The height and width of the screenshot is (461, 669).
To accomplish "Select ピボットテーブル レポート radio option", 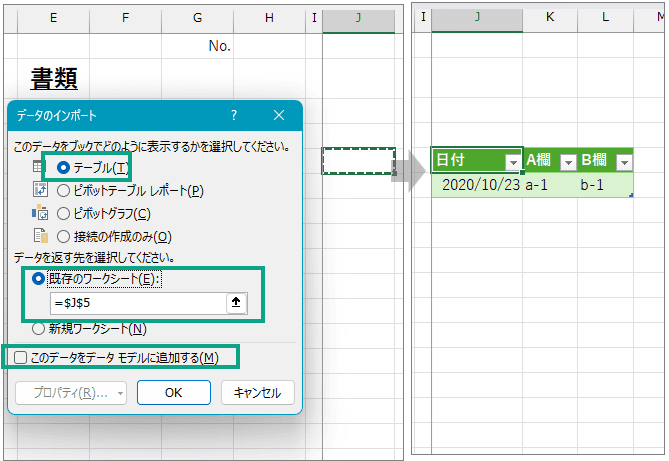I will point(65,190).
